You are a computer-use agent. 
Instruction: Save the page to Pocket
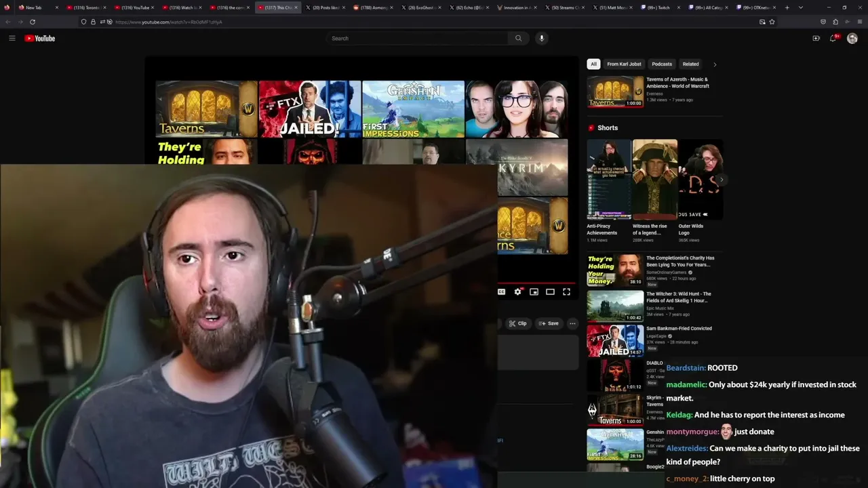click(823, 22)
